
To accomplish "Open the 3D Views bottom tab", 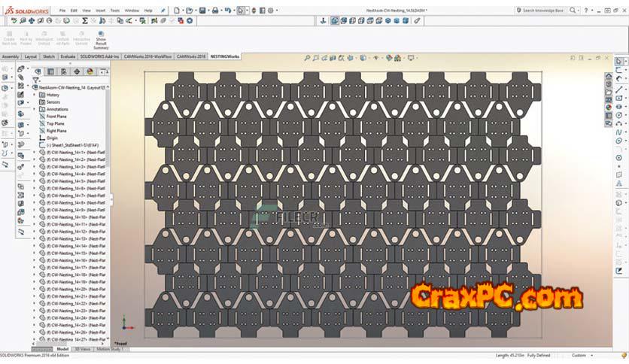I will coord(84,349).
